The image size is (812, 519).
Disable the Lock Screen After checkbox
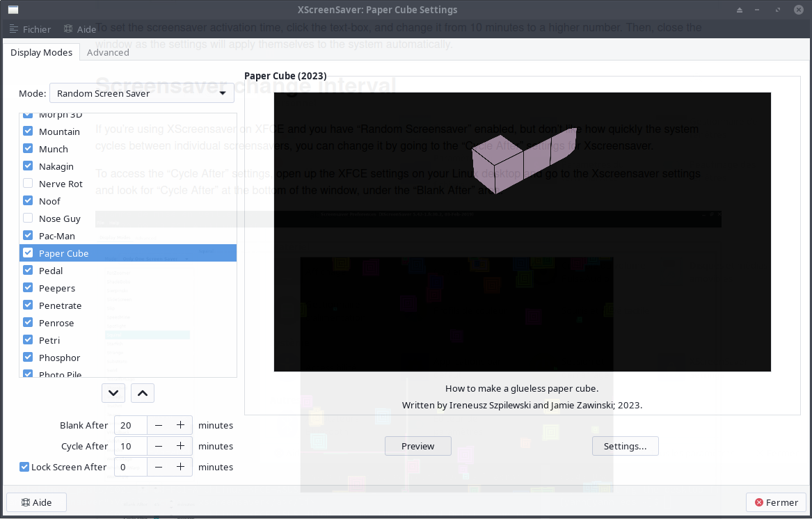pyautogui.click(x=24, y=467)
